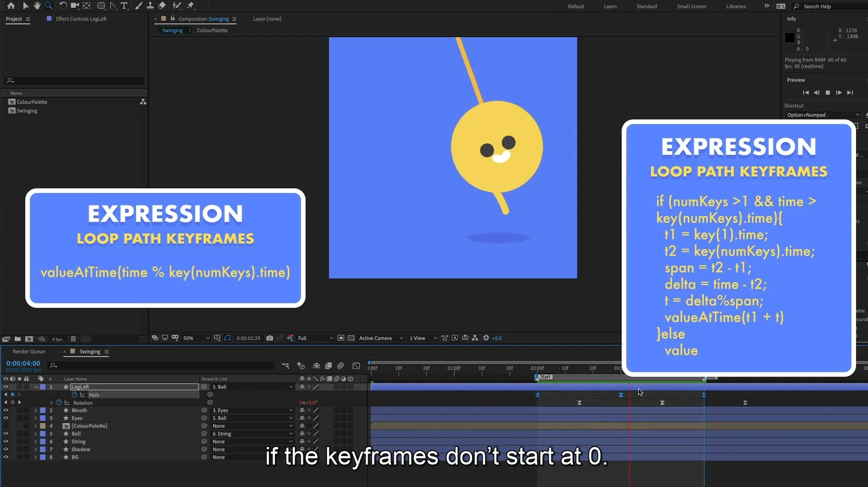868x487 pixels.
Task: Click the ColourPalette layer tan label swatch
Action: click(x=43, y=426)
